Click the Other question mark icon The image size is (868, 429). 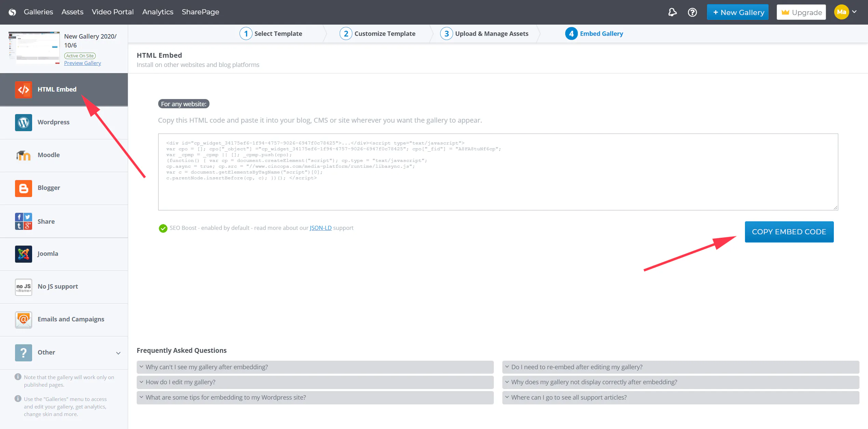tap(24, 352)
